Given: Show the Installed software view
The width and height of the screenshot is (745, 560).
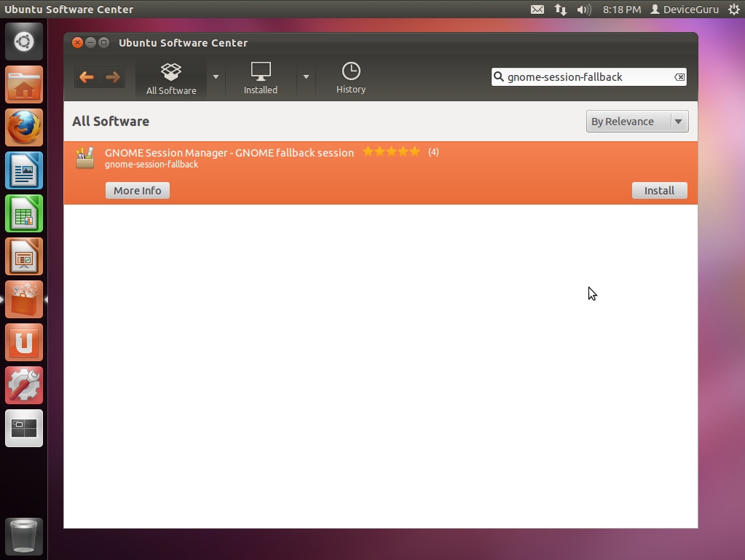Looking at the screenshot, I should pyautogui.click(x=261, y=79).
